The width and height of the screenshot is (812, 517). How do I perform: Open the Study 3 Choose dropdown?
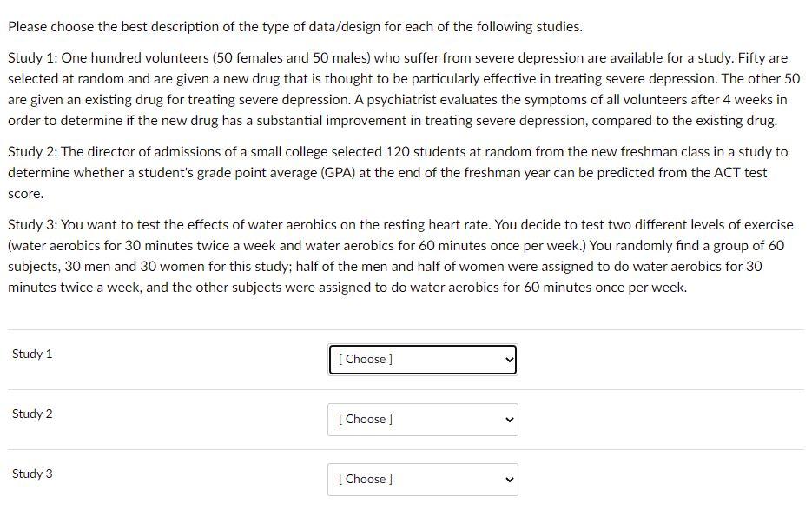tap(423, 480)
